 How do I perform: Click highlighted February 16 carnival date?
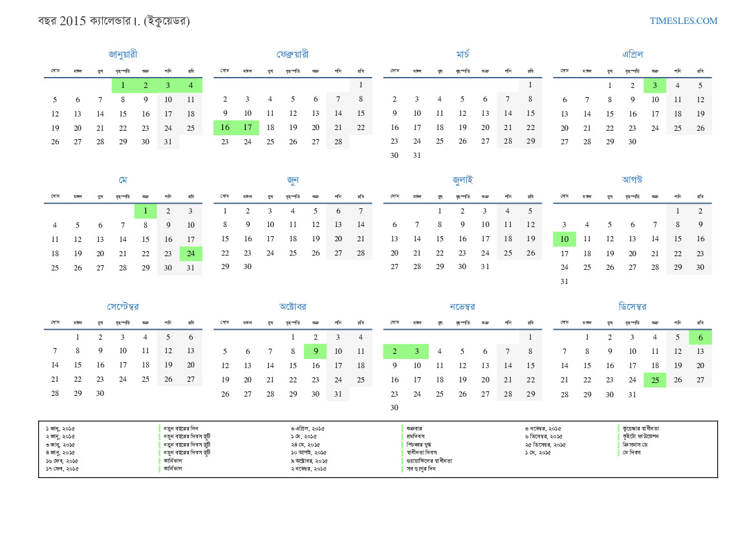[225, 128]
